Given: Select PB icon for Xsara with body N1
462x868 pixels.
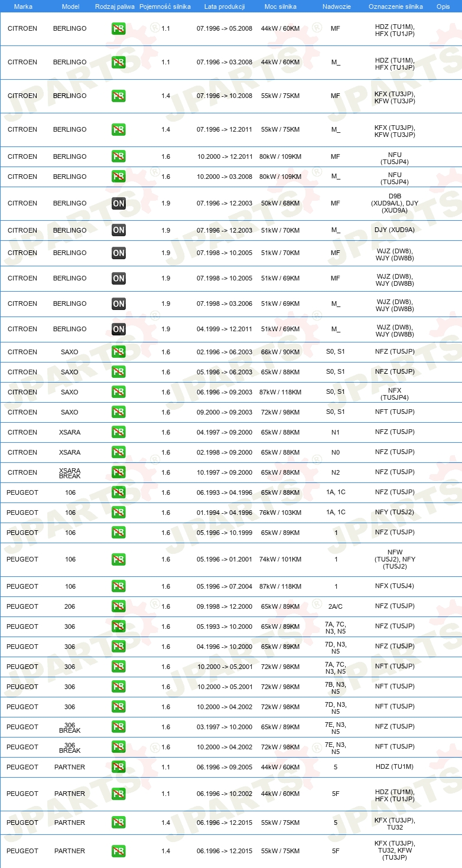Looking at the screenshot, I should pyautogui.click(x=119, y=432).
